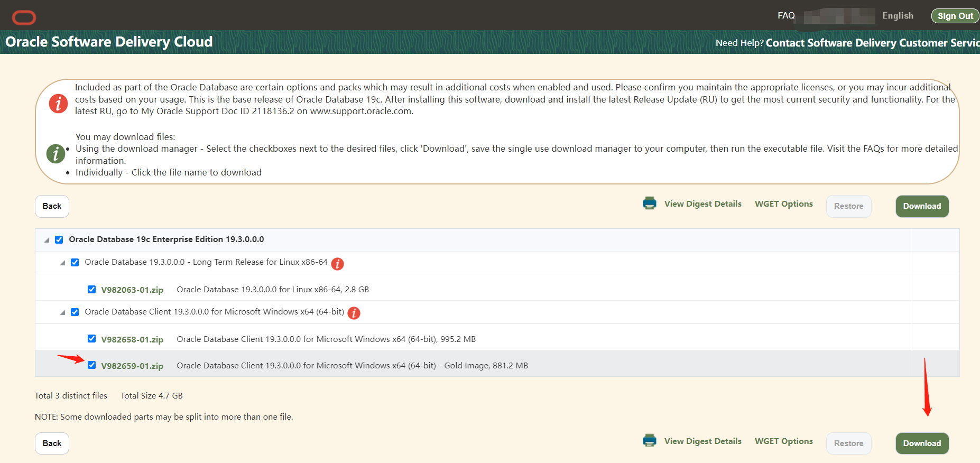The image size is (980, 463).
Task: Open the info icon for Database Client Windows x64
Action: coord(354,313)
